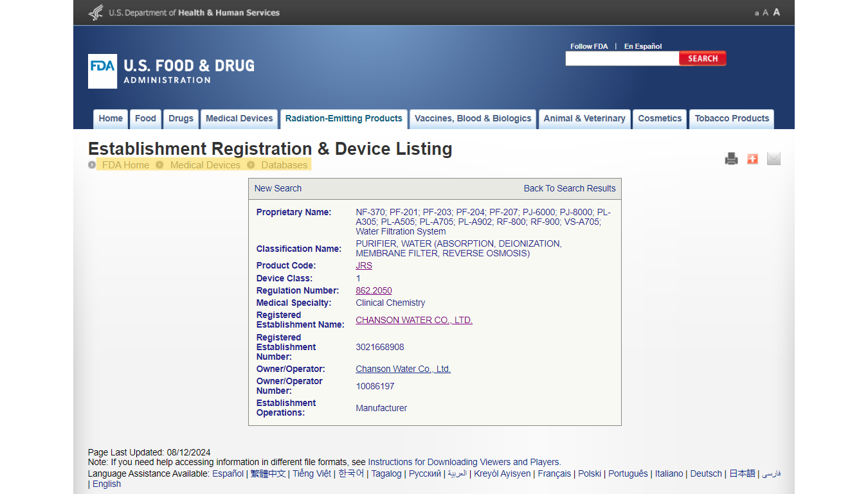Open the JRS product code link

pos(364,266)
